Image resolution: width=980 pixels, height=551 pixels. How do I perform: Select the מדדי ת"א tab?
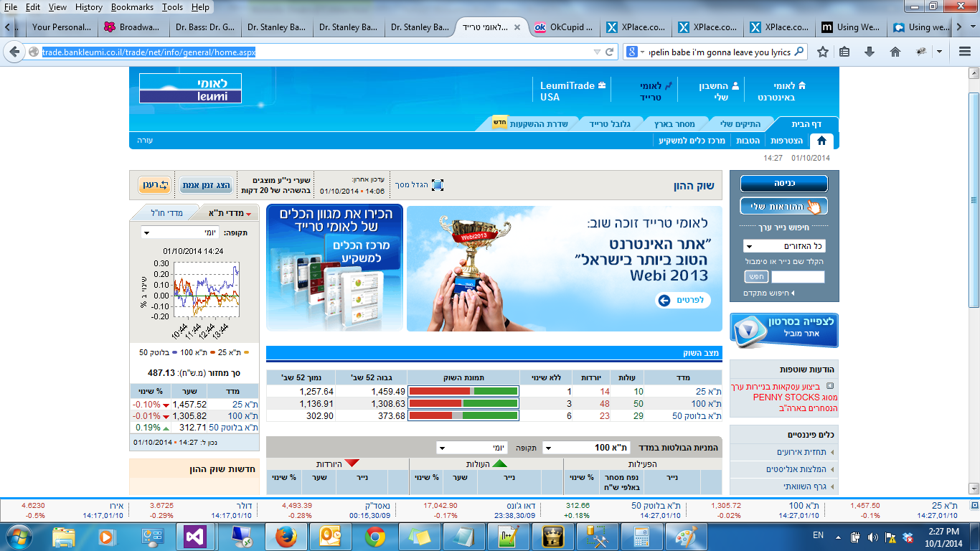click(x=230, y=213)
